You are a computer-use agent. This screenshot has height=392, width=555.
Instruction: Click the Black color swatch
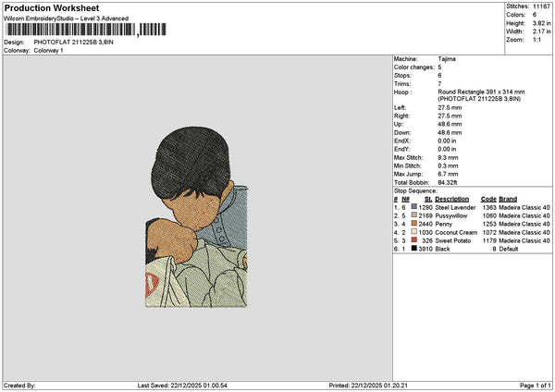click(x=413, y=249)
